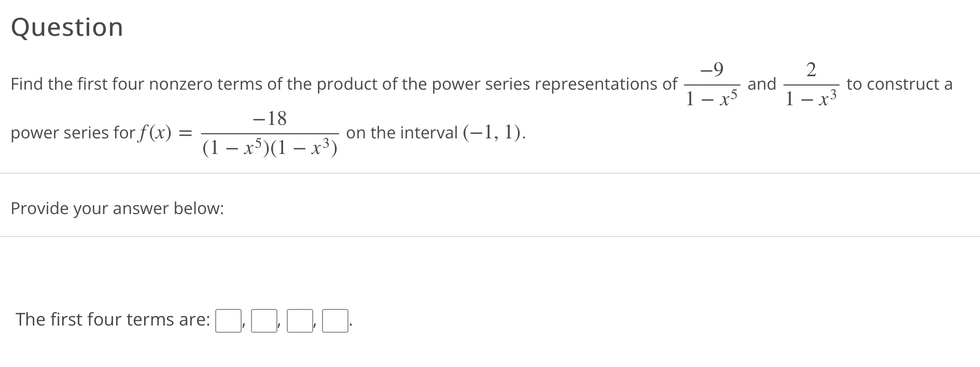
Task: Click the denominator 1 − x³ of the second fraction
Action: tap(811, 97)
